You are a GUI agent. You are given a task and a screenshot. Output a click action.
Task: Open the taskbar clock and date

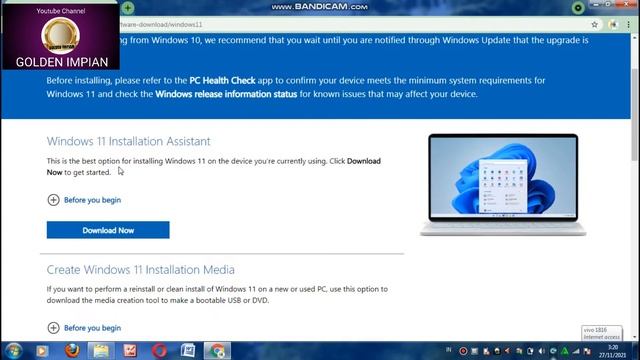click(612, 351)
